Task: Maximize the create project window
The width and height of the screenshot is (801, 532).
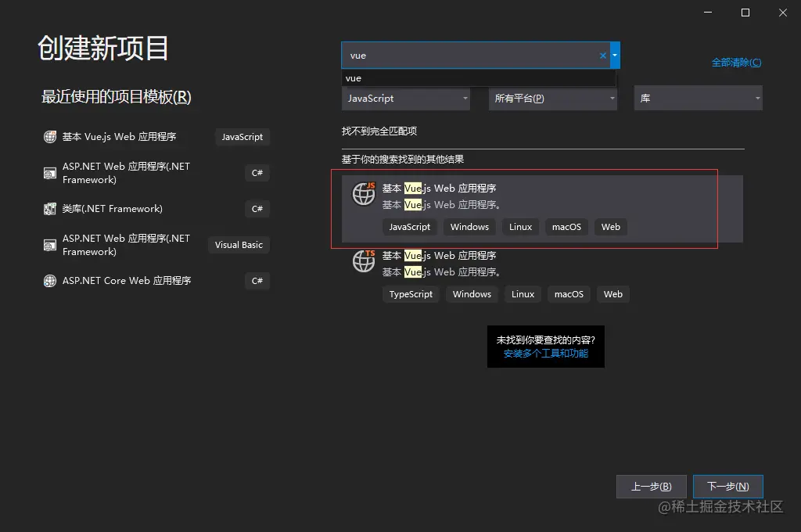Action: [745, 13]
